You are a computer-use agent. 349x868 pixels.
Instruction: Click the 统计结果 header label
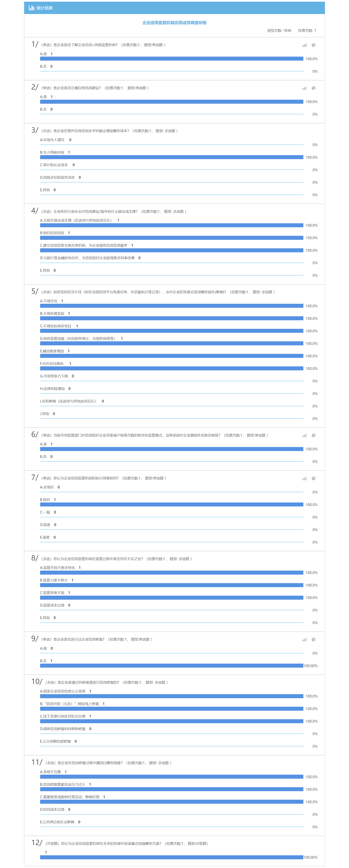(44, 8)
